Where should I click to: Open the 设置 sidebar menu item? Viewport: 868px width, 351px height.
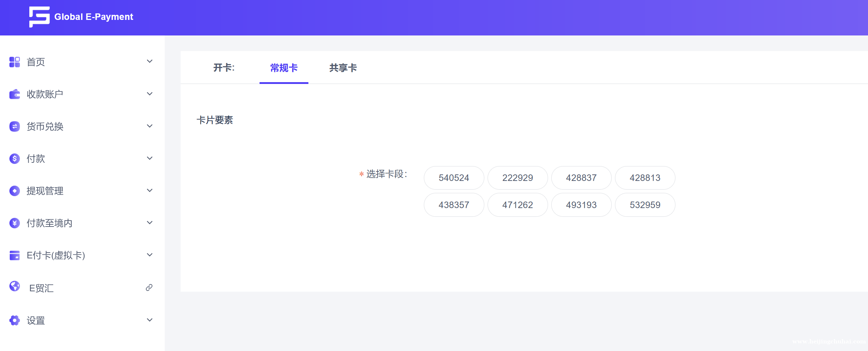click(82, 320)
